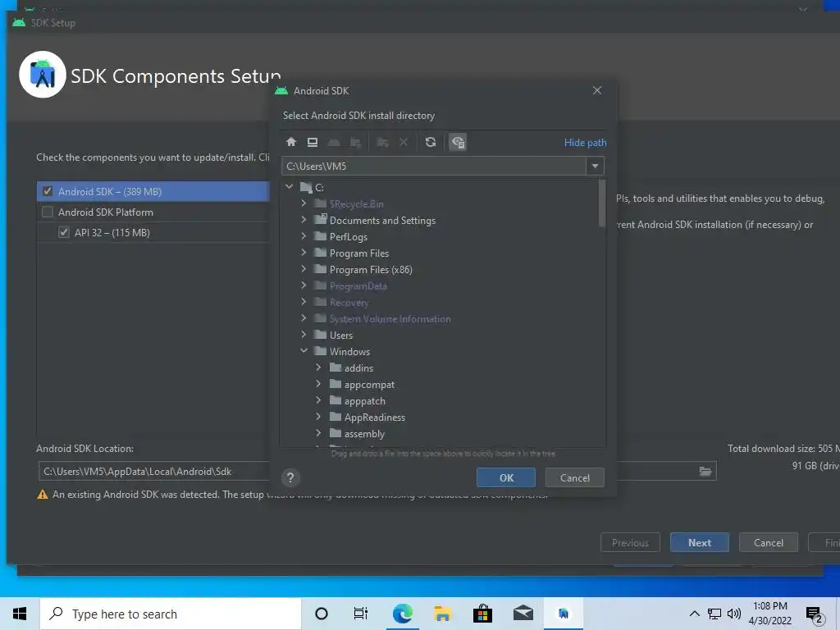
Task: Expand the AppReadiness folder
Action: (x=319, y=417)
